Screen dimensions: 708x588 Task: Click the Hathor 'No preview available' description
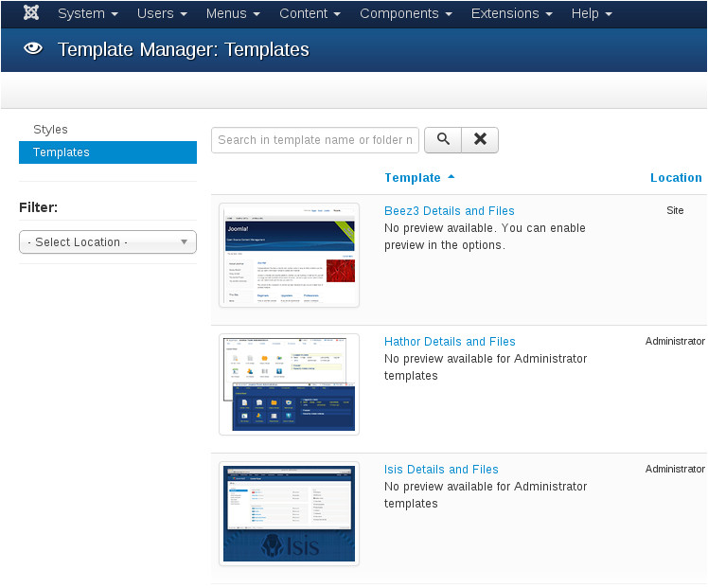[x=486, y=367]
